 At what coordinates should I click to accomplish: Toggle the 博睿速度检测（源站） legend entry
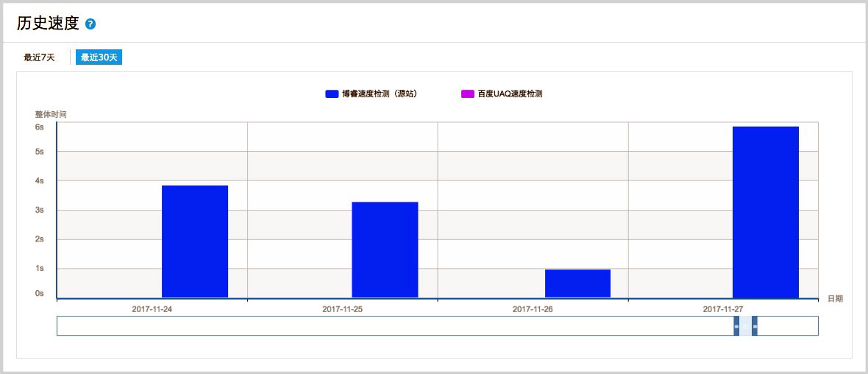pyautogui.click(x=371, y=94)
